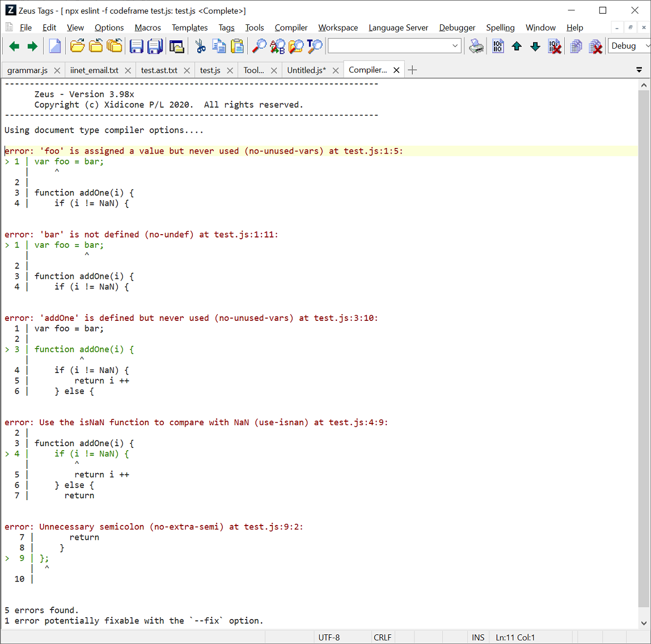Paste from clipboard icon
651x644 pixels.
coord(237,46)
